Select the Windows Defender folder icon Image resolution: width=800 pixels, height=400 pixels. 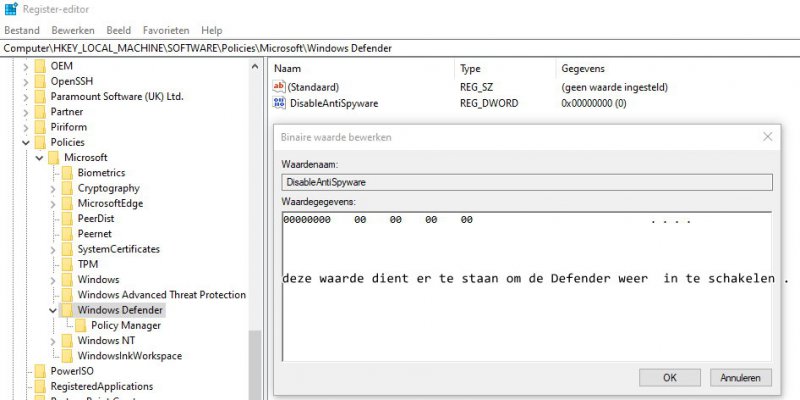click(67, 310)
